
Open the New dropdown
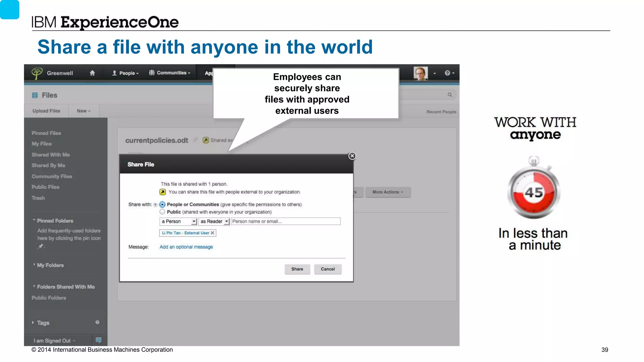[84, 111]
